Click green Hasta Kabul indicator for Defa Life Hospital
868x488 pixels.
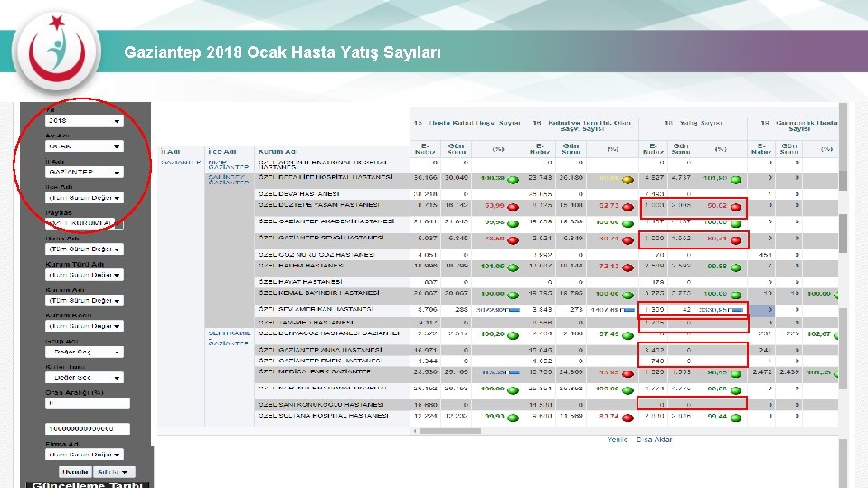click(514, 180)
